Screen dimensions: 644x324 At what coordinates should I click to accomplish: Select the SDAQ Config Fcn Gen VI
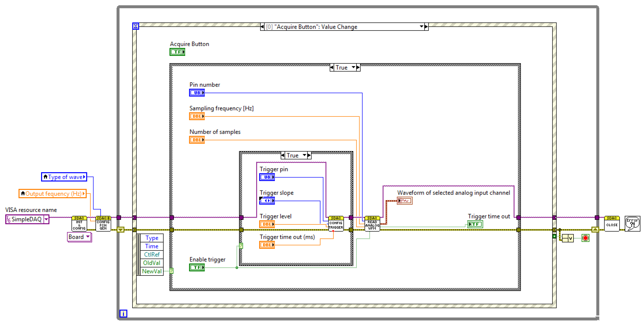103,224
